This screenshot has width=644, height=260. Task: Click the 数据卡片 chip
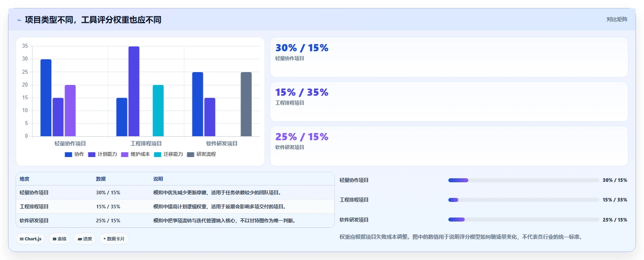(x=114, y=239)
